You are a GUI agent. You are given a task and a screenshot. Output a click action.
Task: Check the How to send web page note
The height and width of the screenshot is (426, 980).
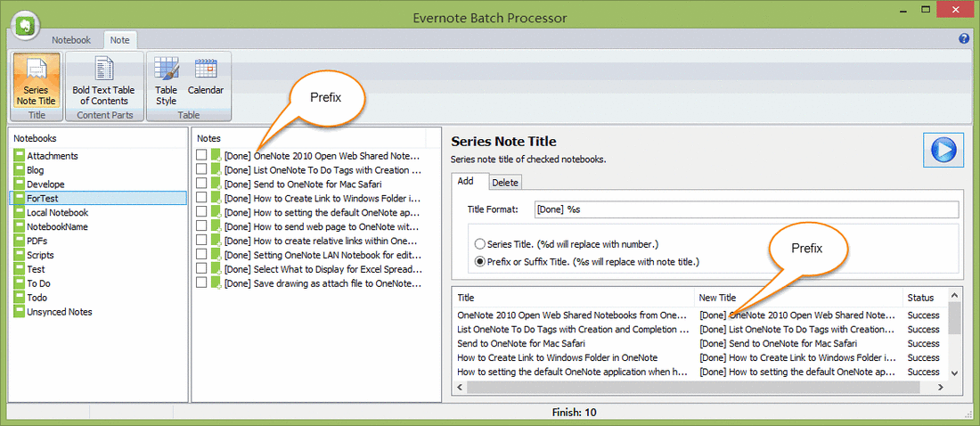201,225
